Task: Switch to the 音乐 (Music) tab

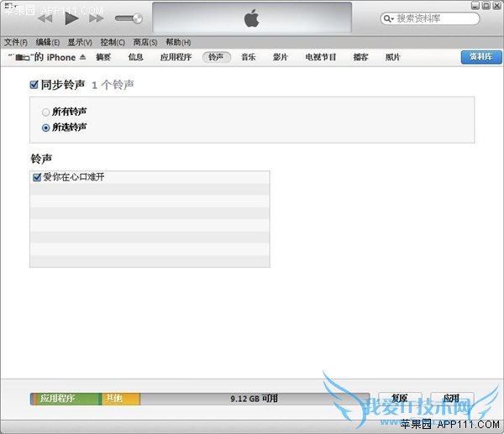Action: pyautogui.click(x=248, y=57)
